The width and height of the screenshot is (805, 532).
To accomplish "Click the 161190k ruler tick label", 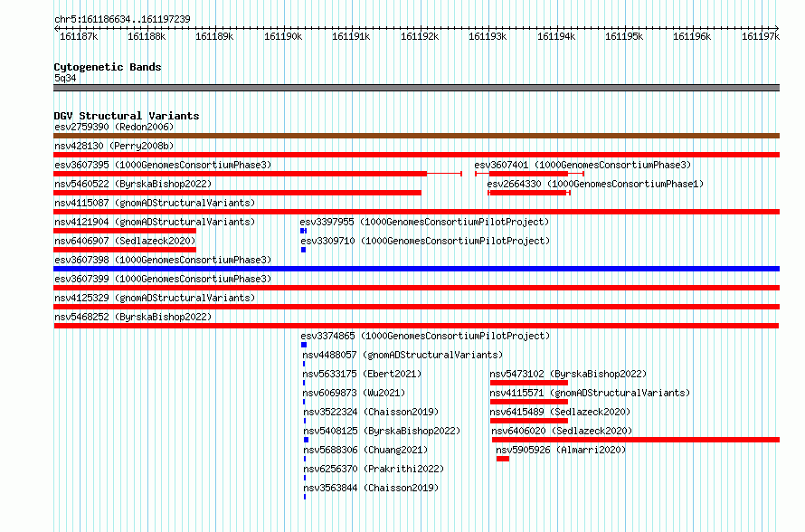I will [x=283, y=36].
